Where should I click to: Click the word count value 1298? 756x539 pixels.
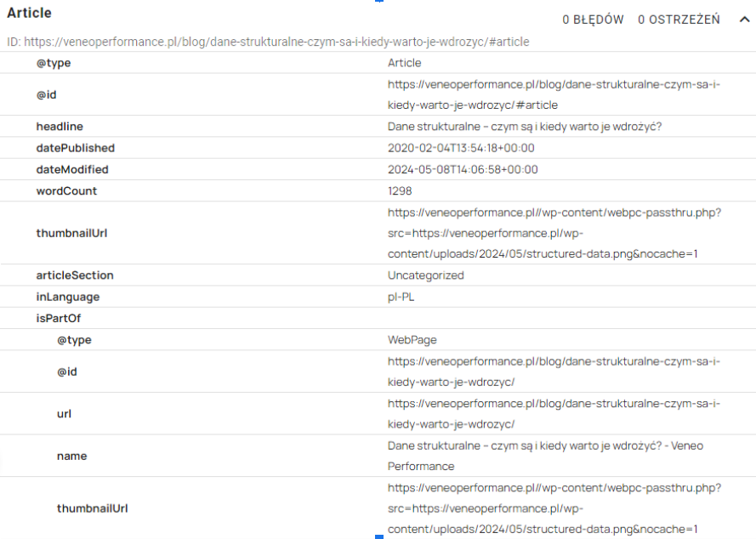(x=400, y=190)
